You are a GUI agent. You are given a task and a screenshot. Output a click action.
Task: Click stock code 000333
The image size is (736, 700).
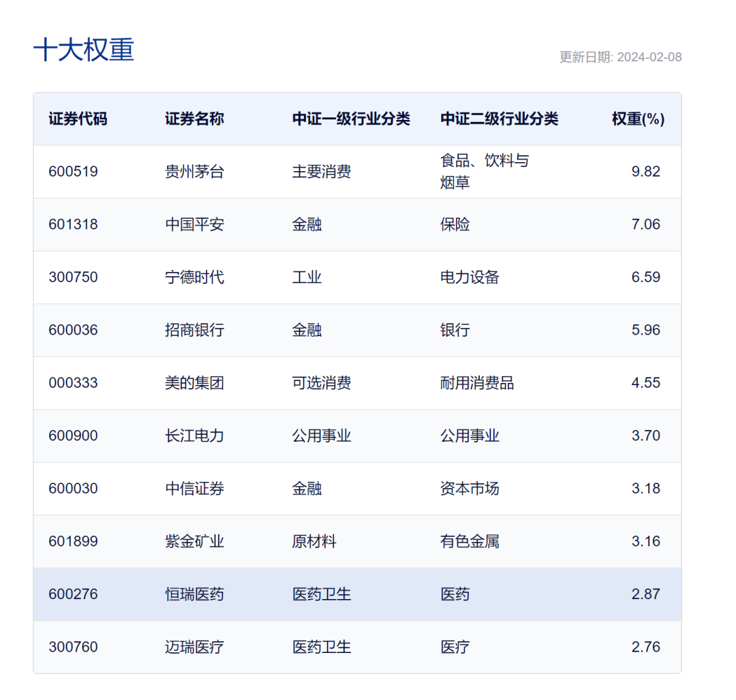point(73,383)
